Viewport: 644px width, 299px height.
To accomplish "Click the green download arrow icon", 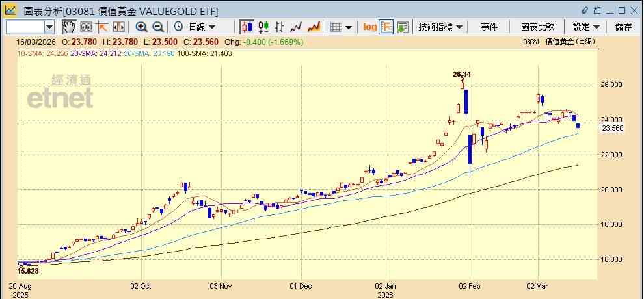I will 403,27.
